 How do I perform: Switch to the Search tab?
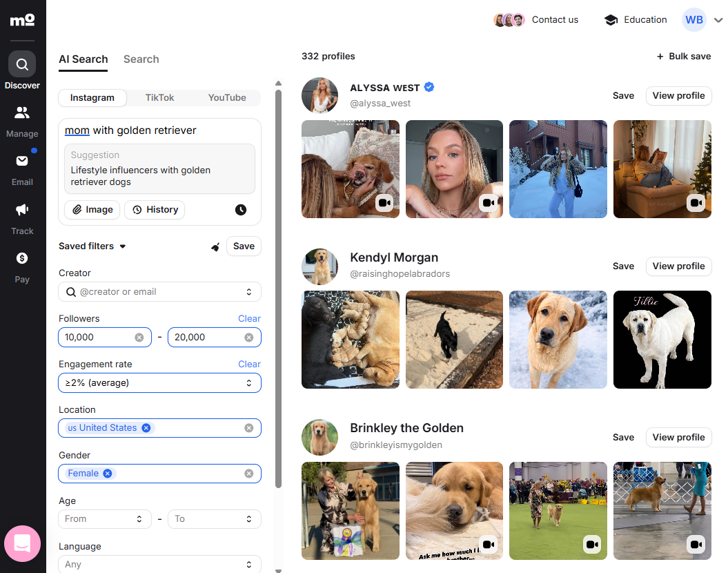141,59
